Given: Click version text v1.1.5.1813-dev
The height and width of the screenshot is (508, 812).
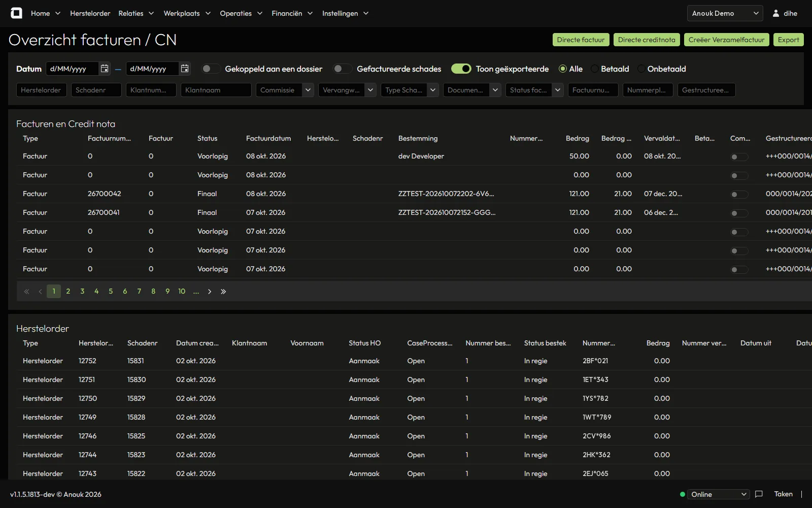Looking at the screenshot, I should tap(32, 494).
